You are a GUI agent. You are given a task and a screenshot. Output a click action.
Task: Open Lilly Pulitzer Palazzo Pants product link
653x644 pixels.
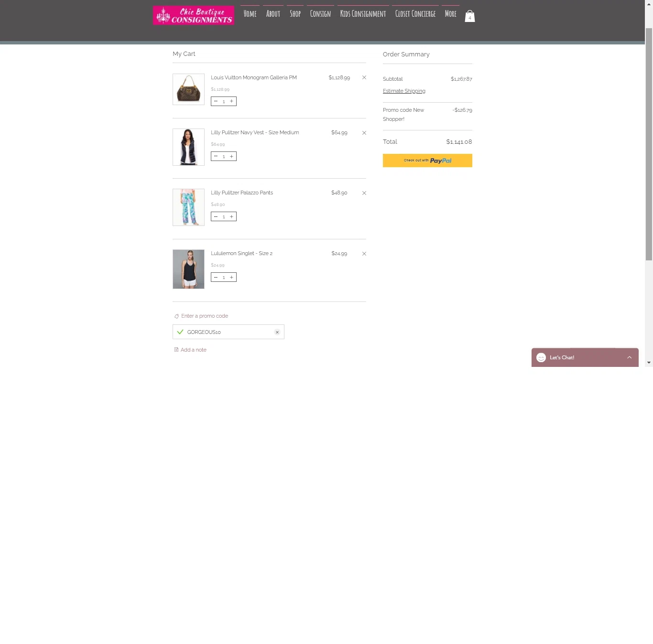pos(242,193)
